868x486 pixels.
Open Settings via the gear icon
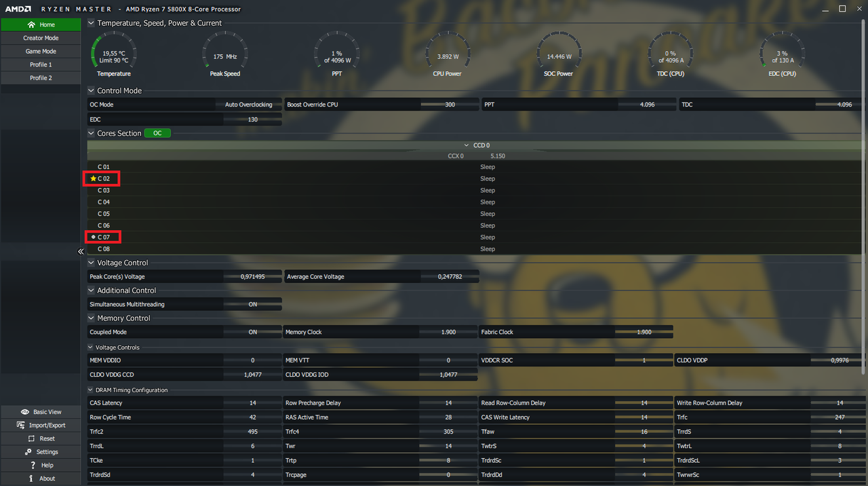click(x=28, y=451)
